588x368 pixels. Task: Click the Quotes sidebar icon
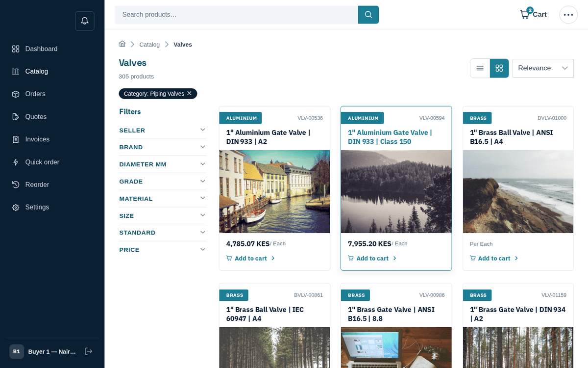(16, 117)
